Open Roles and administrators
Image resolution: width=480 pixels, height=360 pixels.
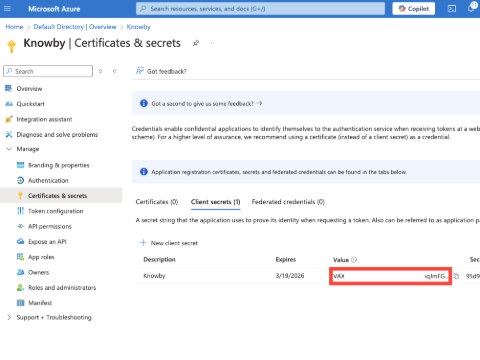pos(61,287)
